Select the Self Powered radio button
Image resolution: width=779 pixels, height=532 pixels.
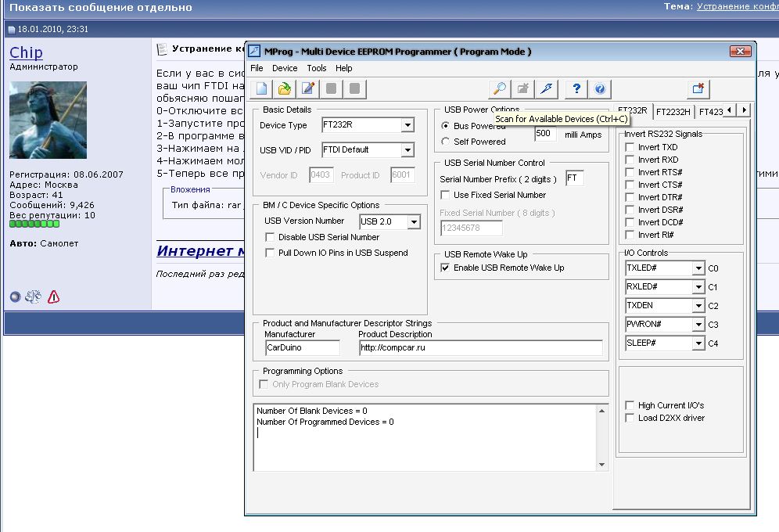click(446, 142)
